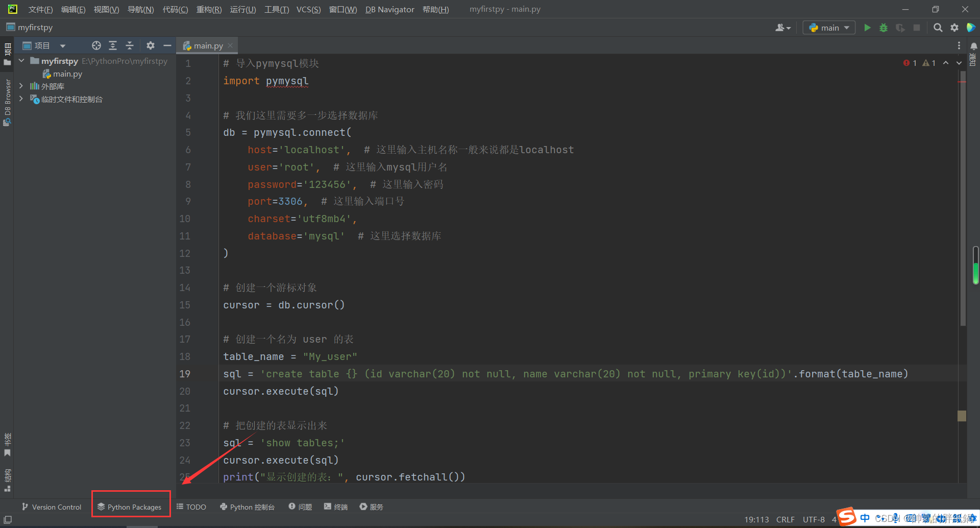
Task: Open the notifications bell on right stripe
Action: [x=973, y=46]
